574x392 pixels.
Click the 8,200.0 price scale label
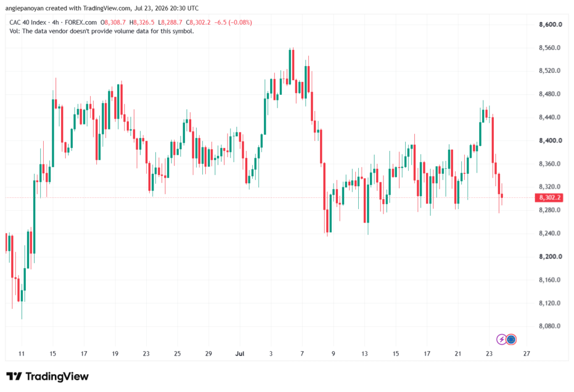pyautogui.click(x=550, y=256)
